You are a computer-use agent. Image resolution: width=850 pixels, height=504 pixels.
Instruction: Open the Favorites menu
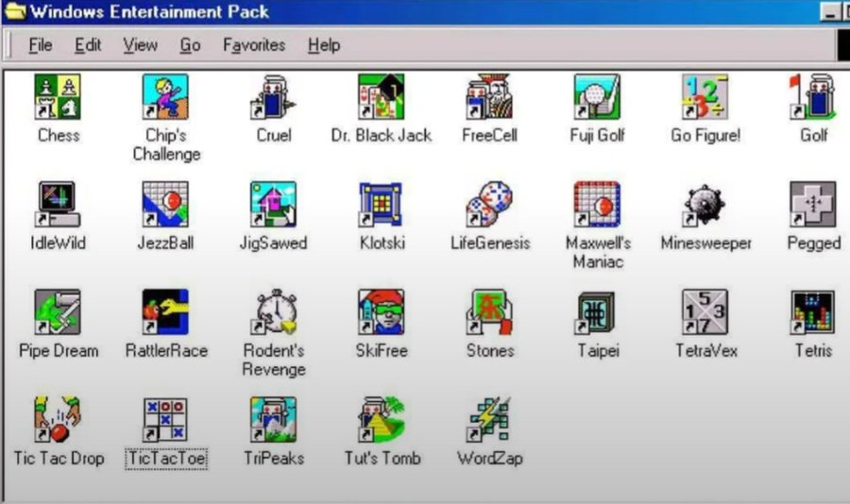254,45
